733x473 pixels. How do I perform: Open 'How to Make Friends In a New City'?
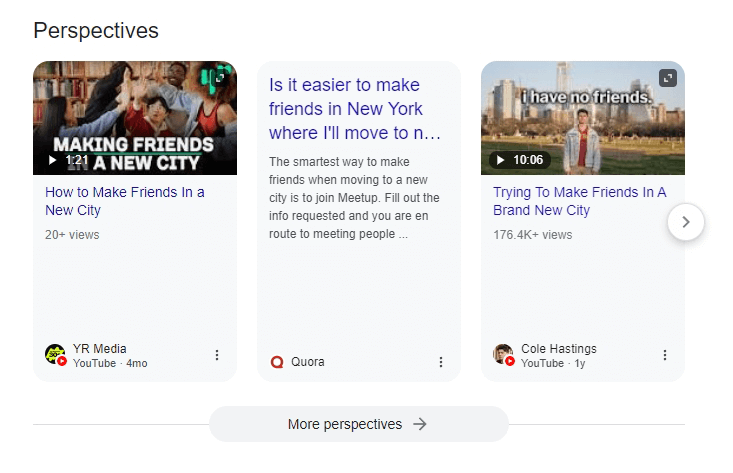[125, 201]
